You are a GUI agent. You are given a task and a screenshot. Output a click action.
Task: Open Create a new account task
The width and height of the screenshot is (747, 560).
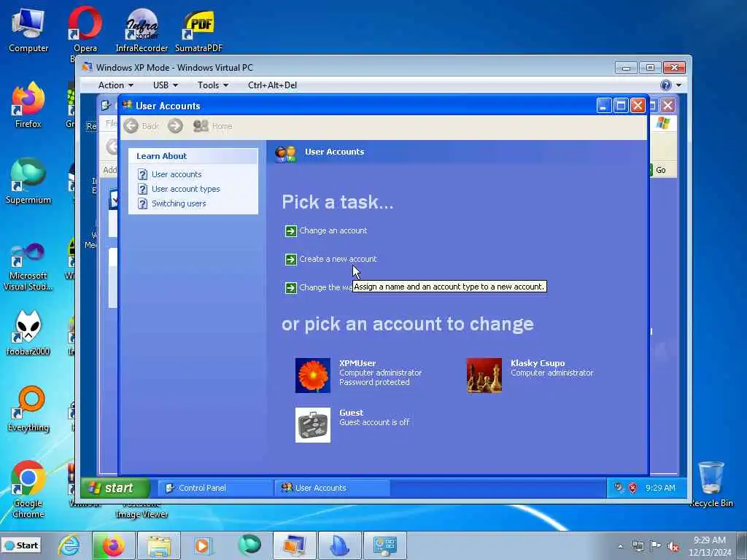[338, 259]
